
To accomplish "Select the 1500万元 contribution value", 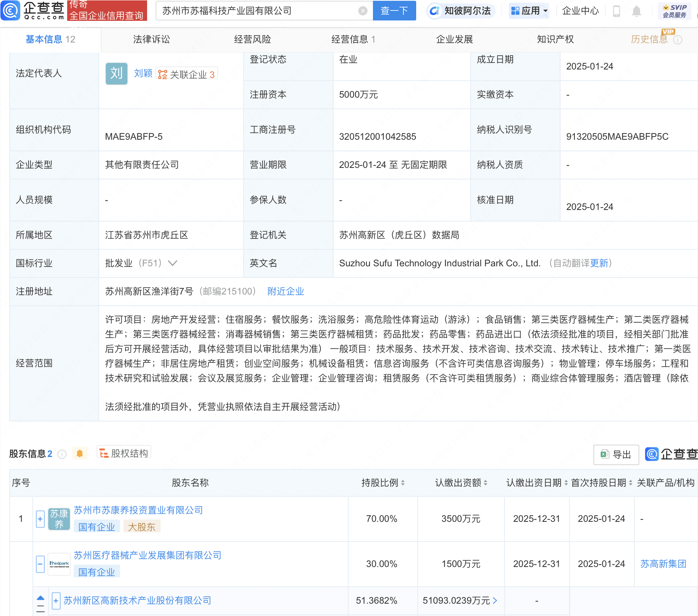I will tap(461, 564).
